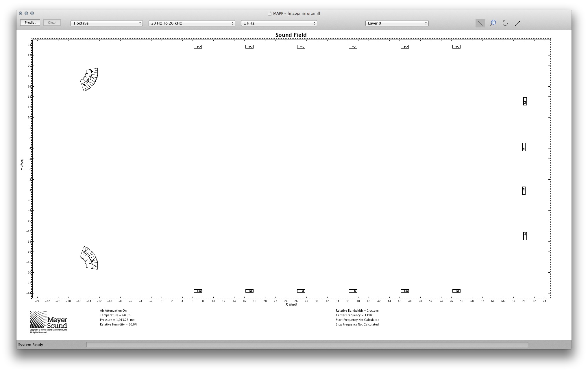Select lowest cabinet of the upper line array

pos(85,85)
